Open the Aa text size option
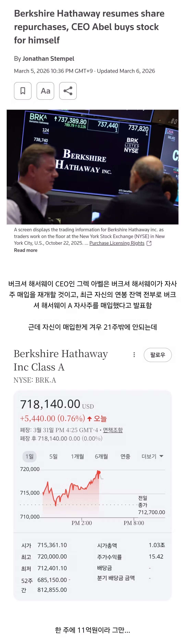Viewport: 185px width, 644px height. pos(45,91)
